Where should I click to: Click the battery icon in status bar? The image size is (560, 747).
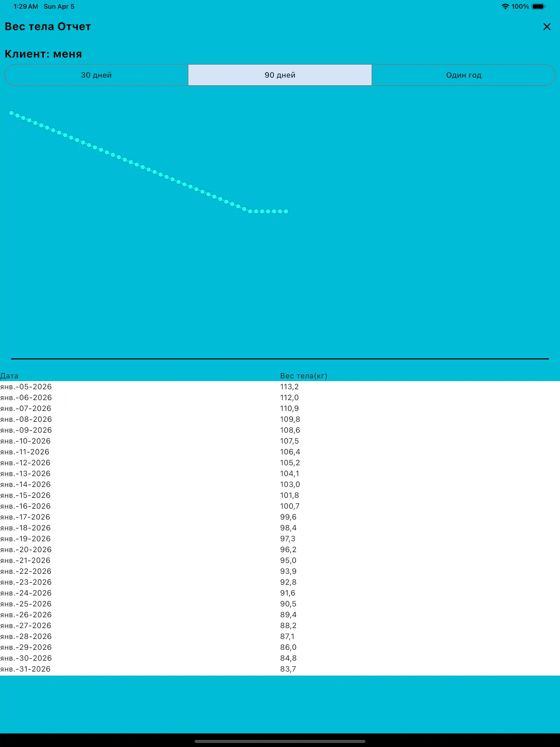(x=538, y=7)
